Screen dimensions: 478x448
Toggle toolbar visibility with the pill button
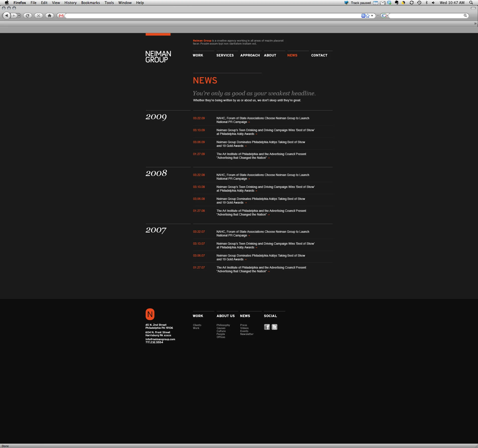[473, 8]
